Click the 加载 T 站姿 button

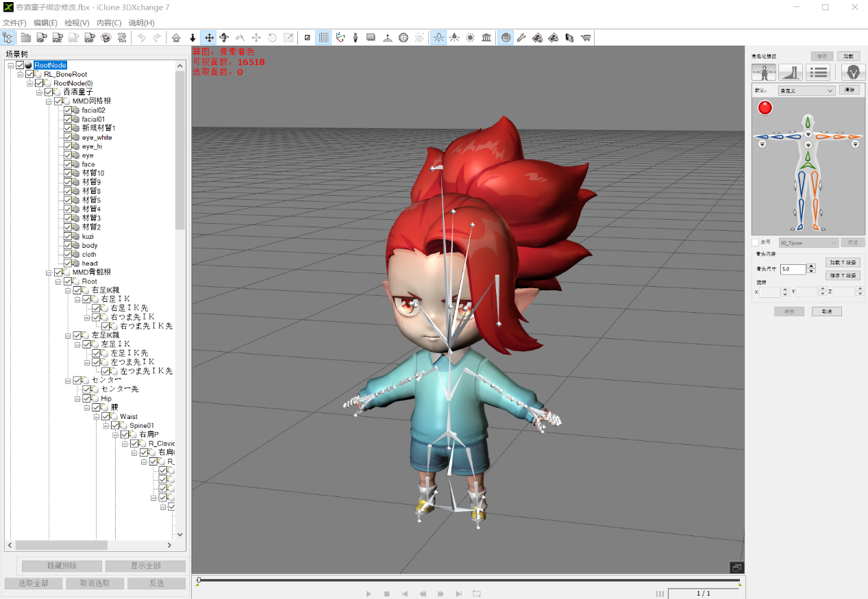coord(843,262)
